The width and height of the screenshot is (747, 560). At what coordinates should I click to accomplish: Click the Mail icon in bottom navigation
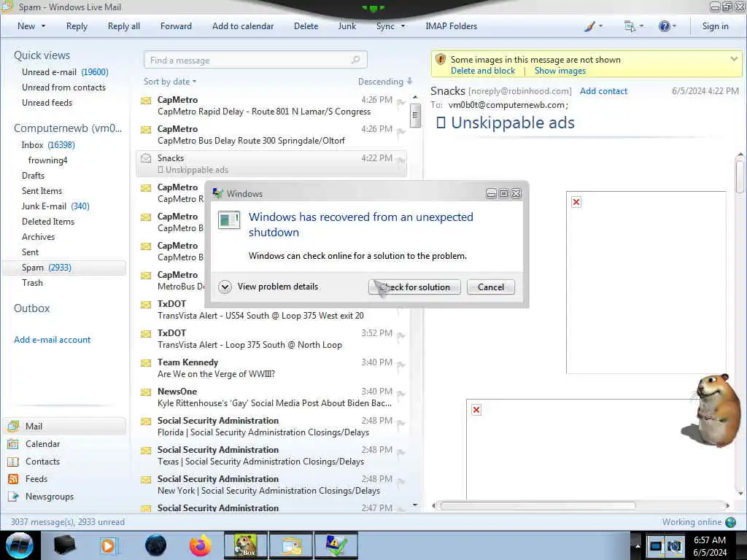point(13,426)
